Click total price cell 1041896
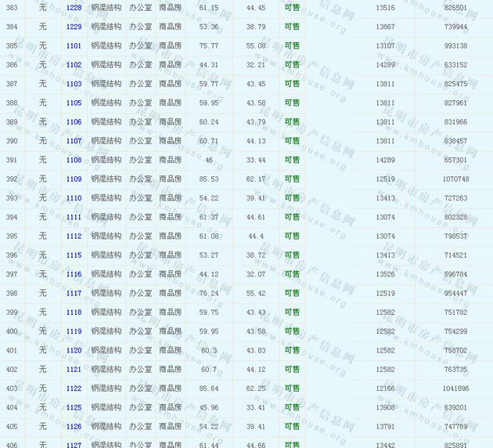The image size is (493, 448). 455,388
